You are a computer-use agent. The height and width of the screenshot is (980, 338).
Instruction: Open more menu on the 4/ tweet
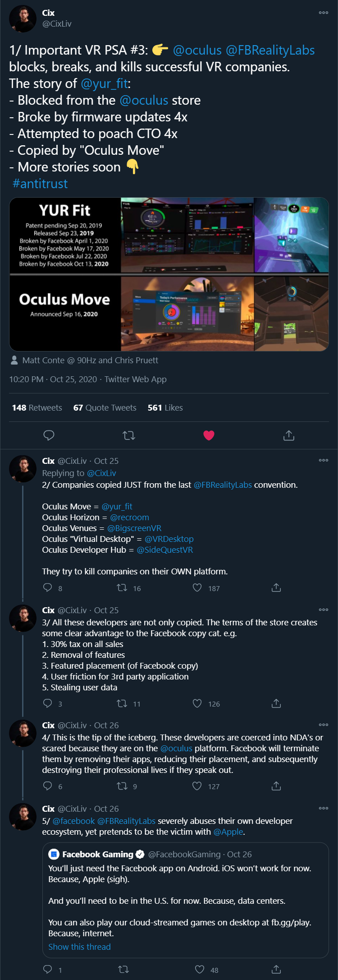(323, 725)
